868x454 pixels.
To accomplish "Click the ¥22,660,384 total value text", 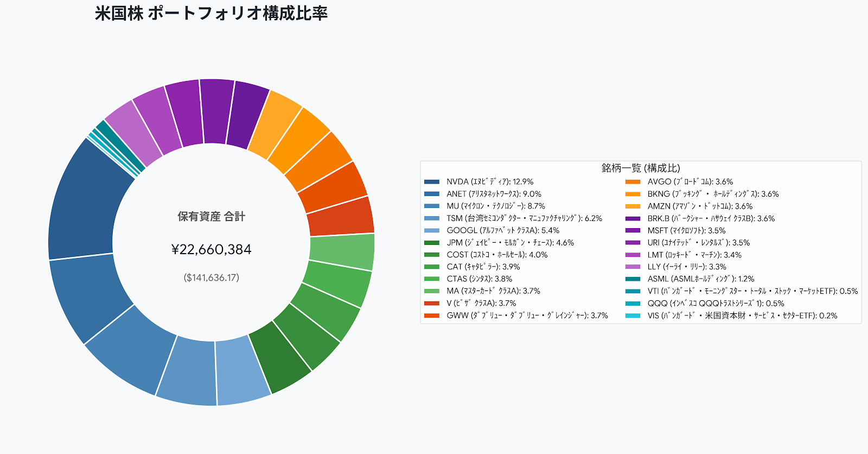I will tap(212, 250).
